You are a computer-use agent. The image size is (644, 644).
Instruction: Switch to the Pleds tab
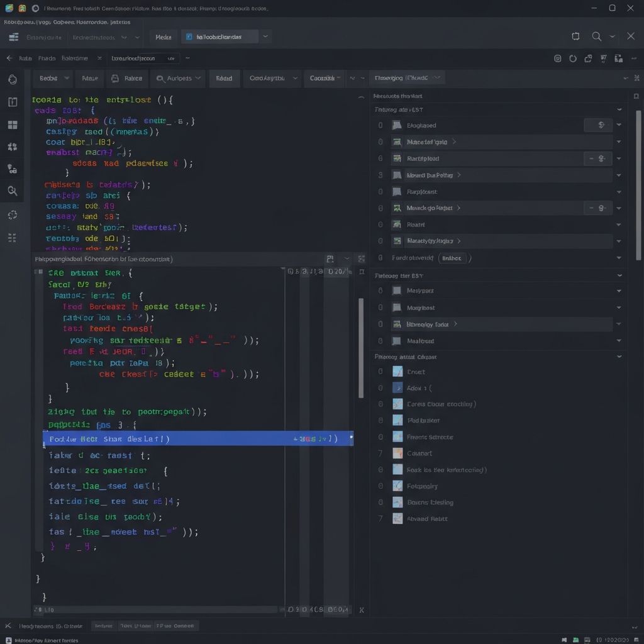point(164,37)
